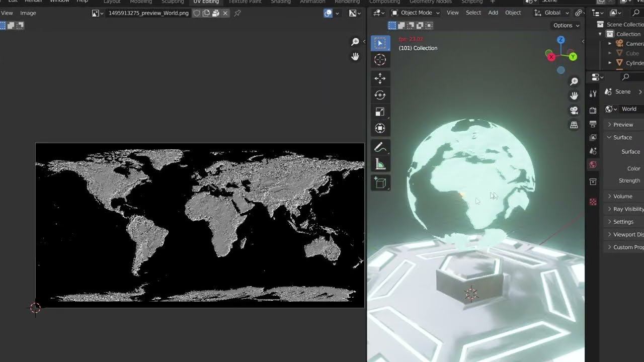This screenshot has width=644, height=362.
Task: Open Image menu in image editor
Action: [x=28, y=13]
